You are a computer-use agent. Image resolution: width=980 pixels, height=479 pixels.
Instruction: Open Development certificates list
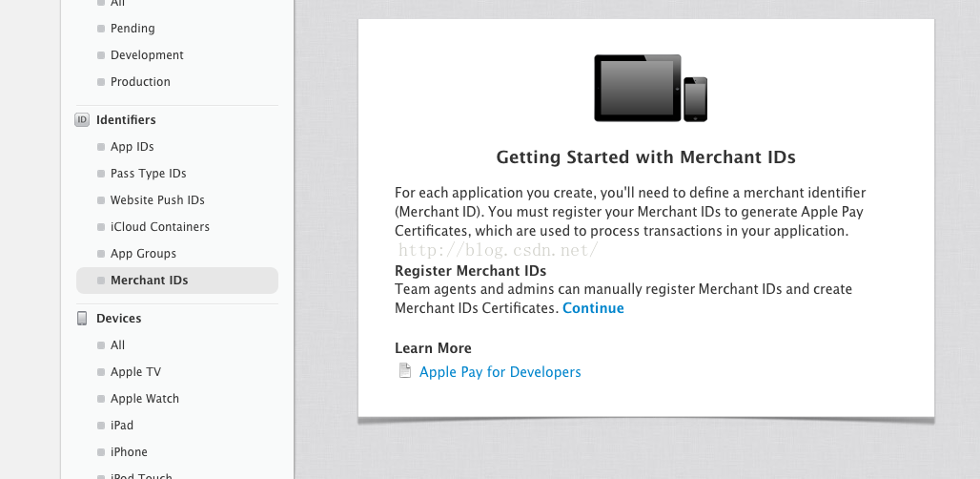point(147,55)
